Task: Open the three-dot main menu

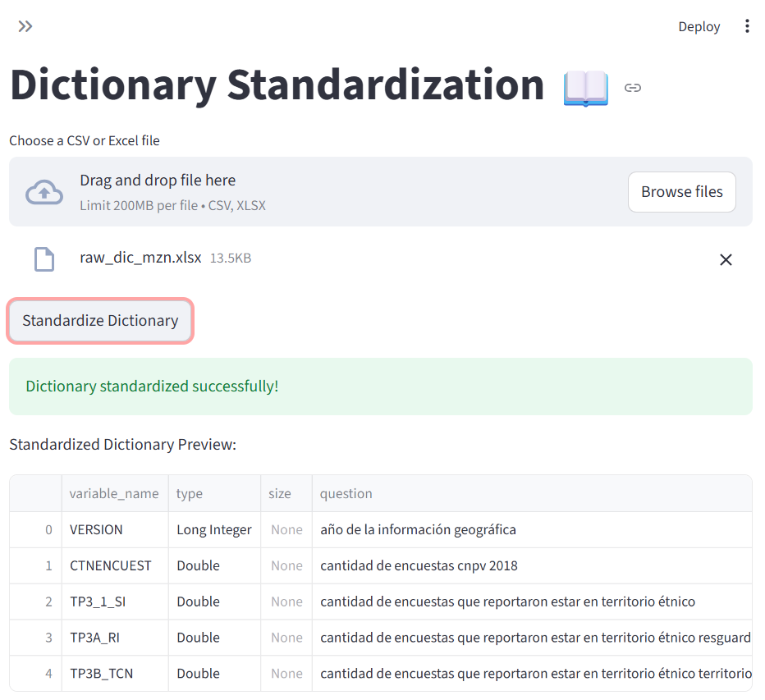Action: tap(746, 26)
